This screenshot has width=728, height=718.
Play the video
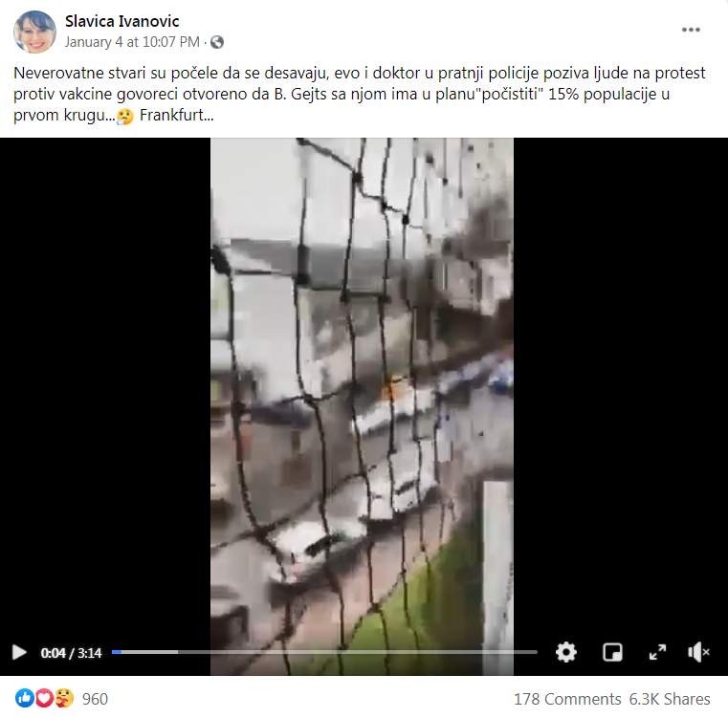tap(19, 652)
